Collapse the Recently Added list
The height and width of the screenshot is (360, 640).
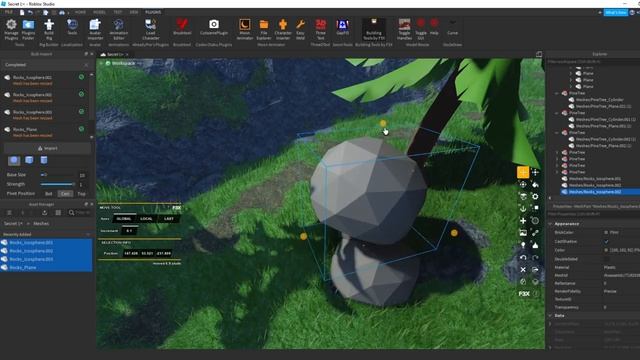88,235
